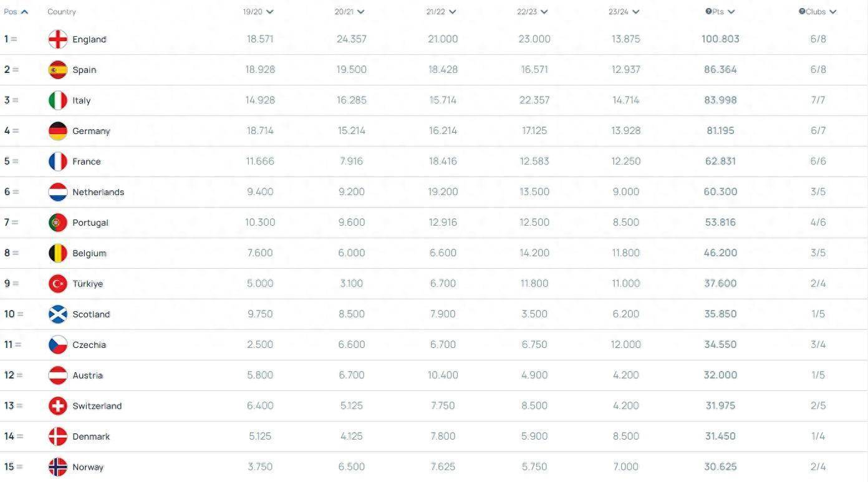
Task: Open the info tooltip beside Clubs header
Action: click(x=801, y=11)
